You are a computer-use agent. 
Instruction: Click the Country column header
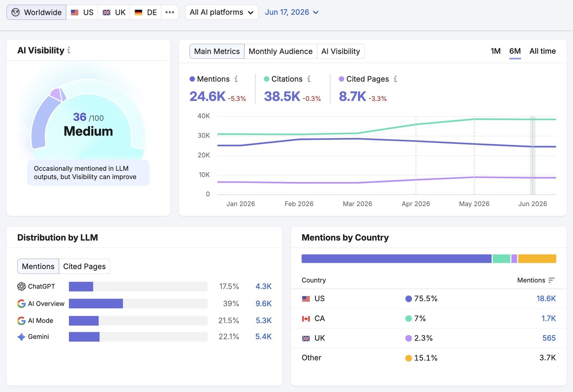pos(314,280)
